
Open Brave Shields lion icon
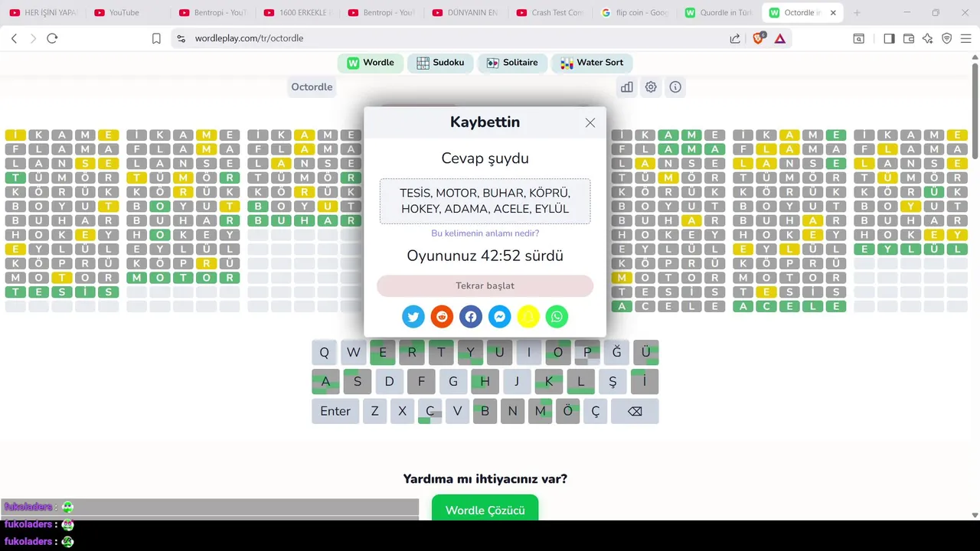(758, 38)
